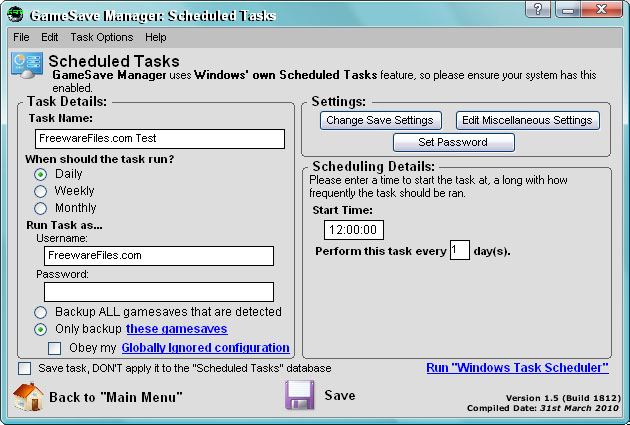Close the Scheduled Tasks window
The width and height of the screenshot is (630, 425).
click(x=601, y=9)
